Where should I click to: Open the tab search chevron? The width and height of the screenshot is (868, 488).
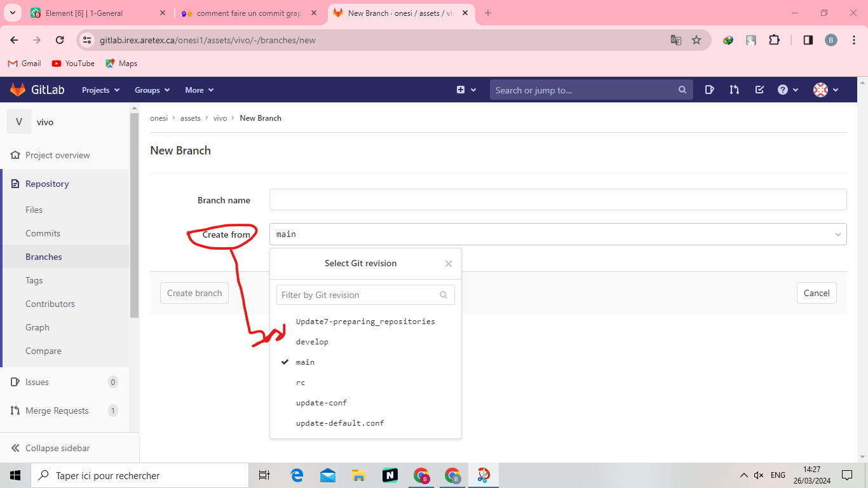(x=13, y=13)
